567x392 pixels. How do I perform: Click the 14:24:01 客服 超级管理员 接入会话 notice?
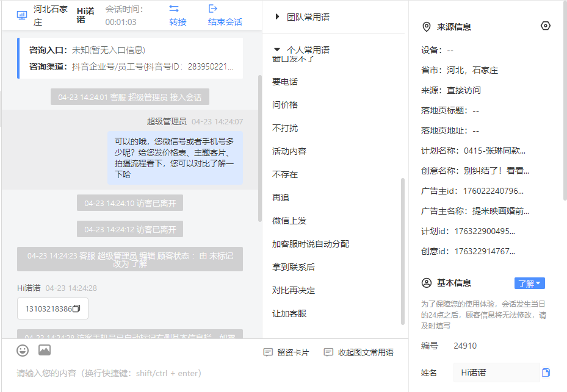pyautogui.click(x=130, y=97)
